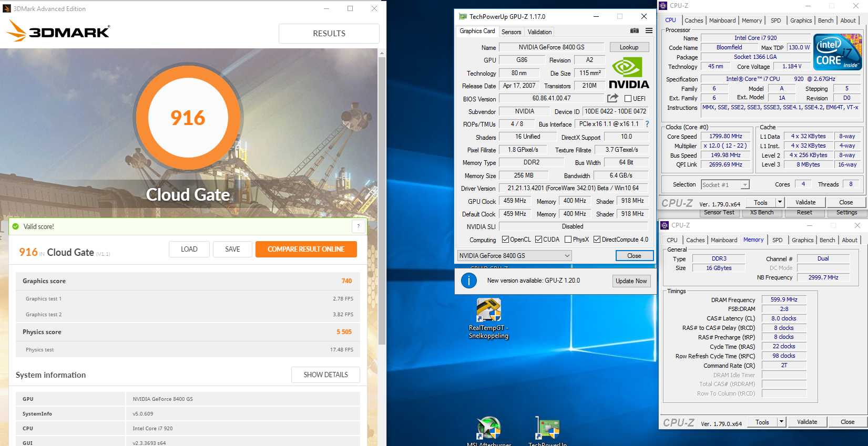
Task: Click the Sensor Test button
Action: (x=719, y=212)
